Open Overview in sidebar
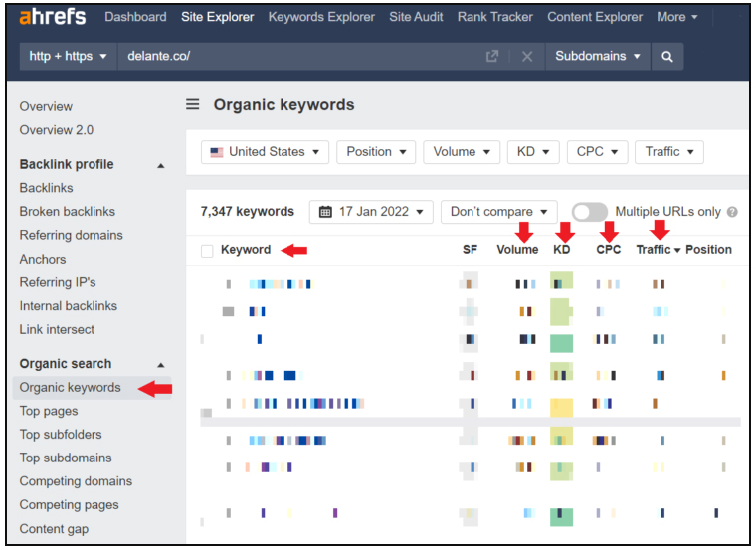 [46, 107]
